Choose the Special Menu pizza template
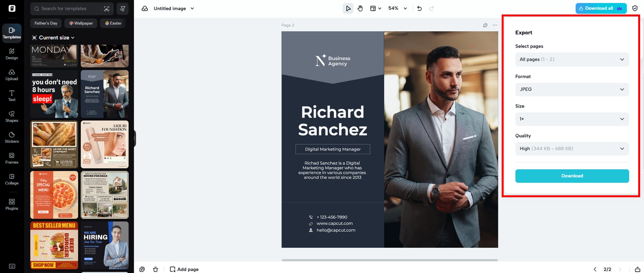 pyautogui.click(x=54, y=195)
